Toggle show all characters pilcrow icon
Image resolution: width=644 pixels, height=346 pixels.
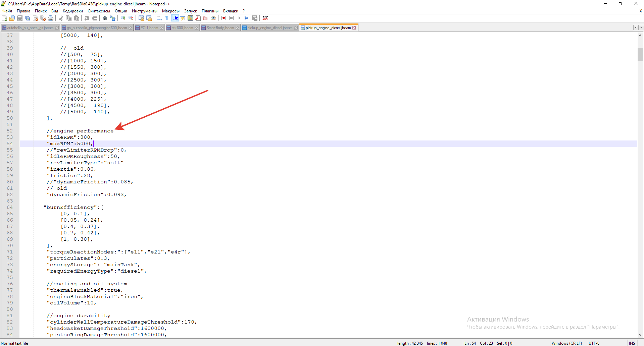click(167, 18)
